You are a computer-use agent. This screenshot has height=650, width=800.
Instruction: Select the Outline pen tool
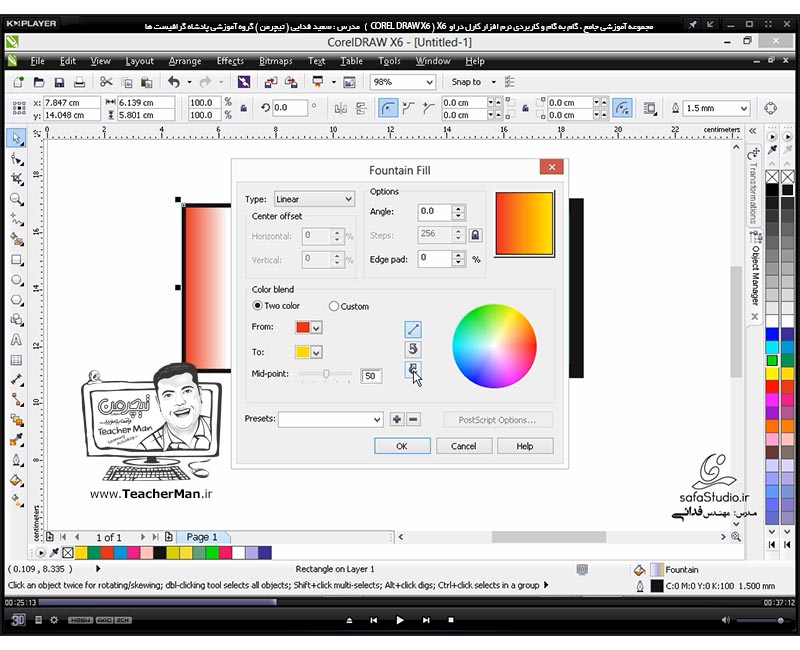point(17,460)
